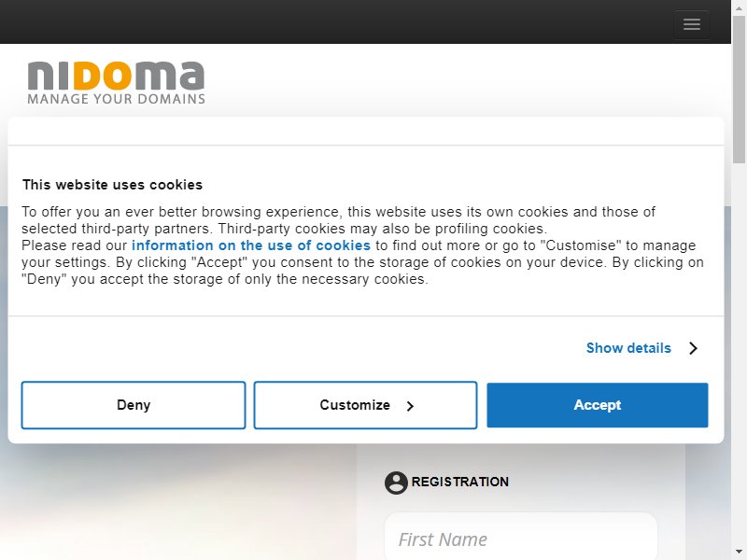Image resolution: width=747 pixels, height=560 pixels.
Task: Open the Customize cookie settings
Action: pyautogui.click(x=365, y=405)
